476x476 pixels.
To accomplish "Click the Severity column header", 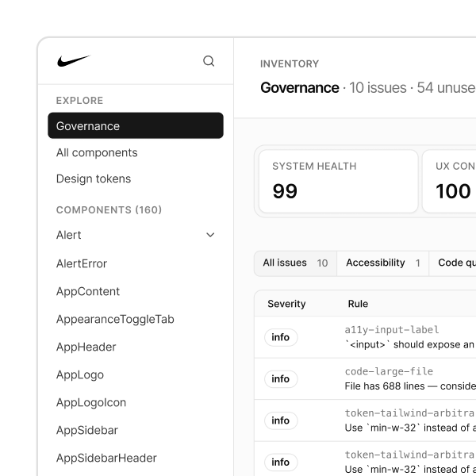I will [x=286, y=304].
